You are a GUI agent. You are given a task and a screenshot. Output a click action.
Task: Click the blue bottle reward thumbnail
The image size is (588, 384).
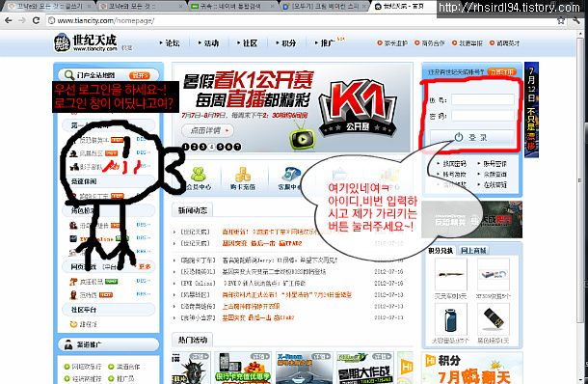pos(451,319)
